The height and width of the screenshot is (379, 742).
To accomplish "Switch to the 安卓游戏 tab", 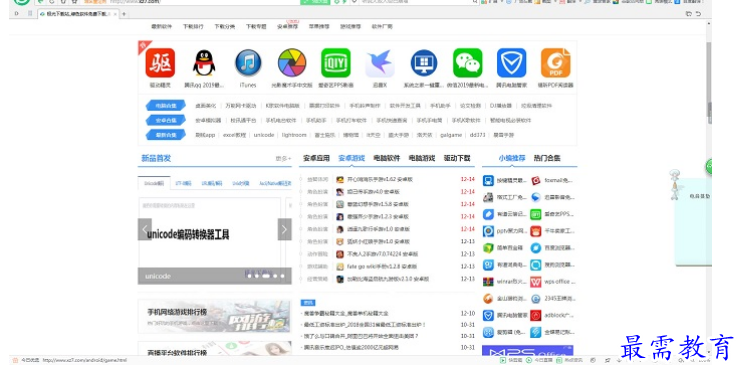I will [x=352, y=158].
